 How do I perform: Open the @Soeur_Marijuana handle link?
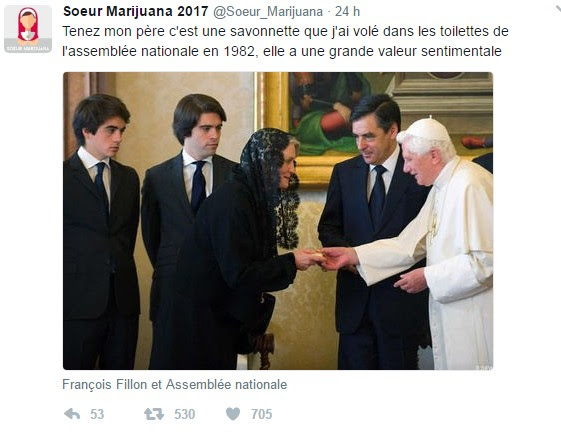pos(268,12)
